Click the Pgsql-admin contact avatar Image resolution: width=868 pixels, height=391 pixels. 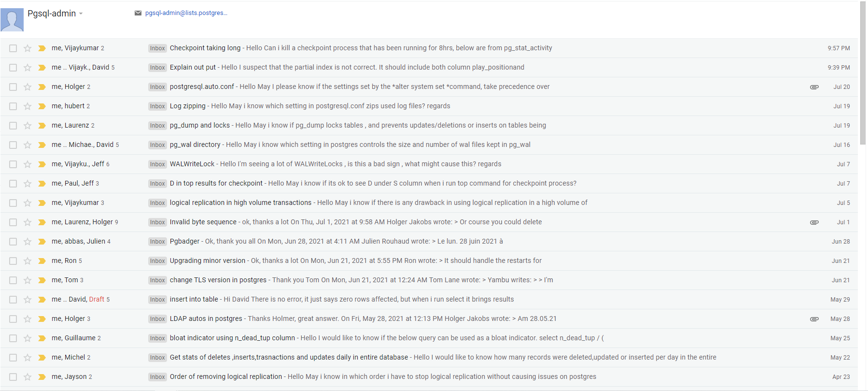12,20
